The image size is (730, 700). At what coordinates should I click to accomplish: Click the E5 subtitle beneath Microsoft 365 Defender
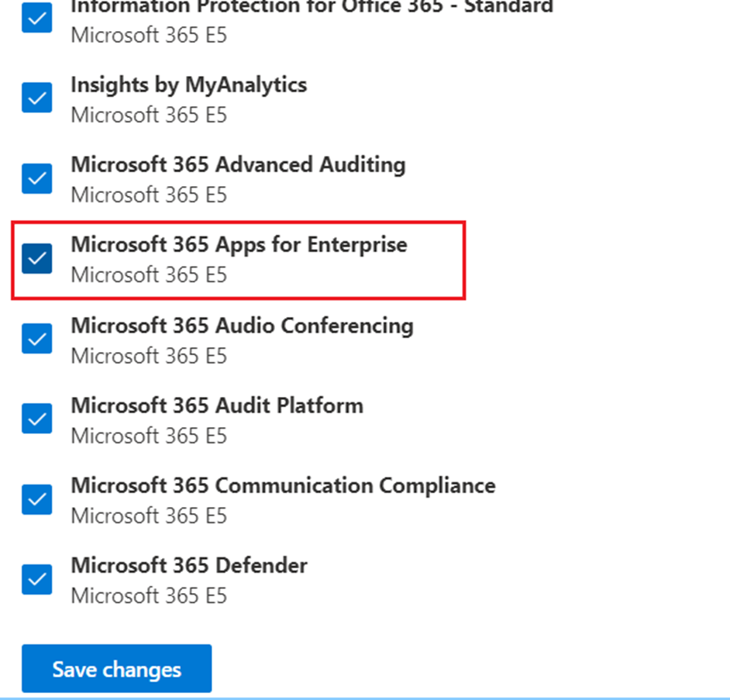click(x=149, y=595)
